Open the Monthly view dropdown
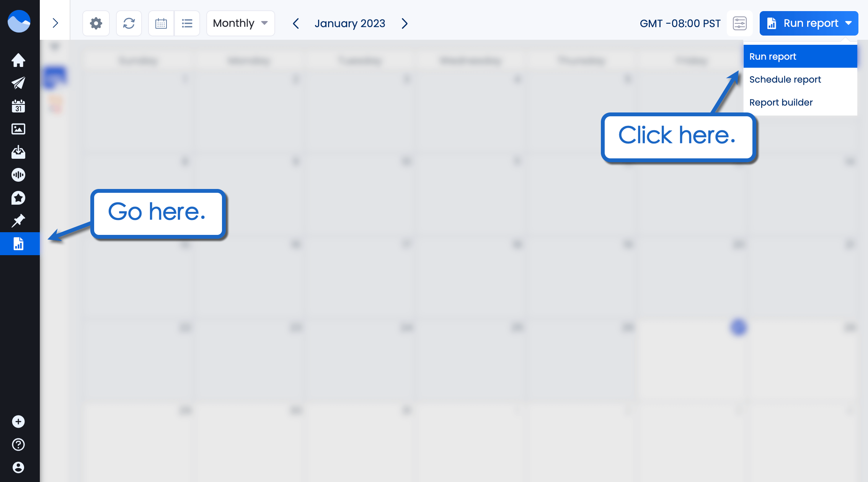The image size is (868, 482). pos(240,23)
